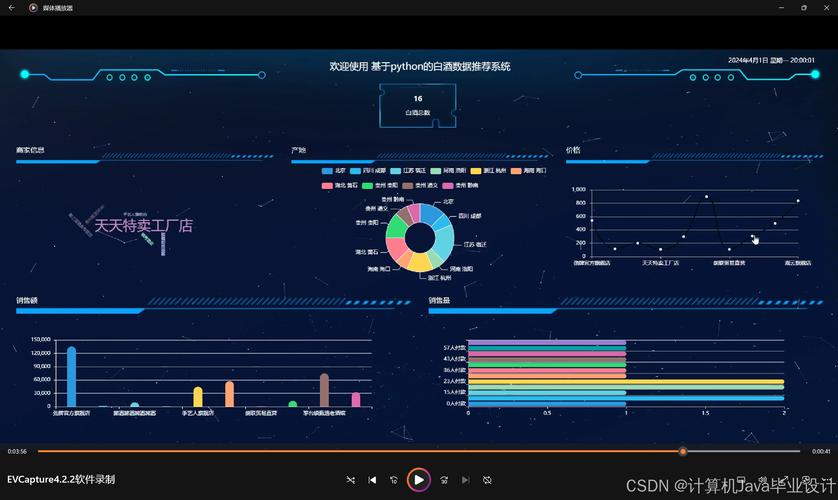Toggle shuffle in the media player
This screenshot has width=838, height=500.
click(350, 480)
